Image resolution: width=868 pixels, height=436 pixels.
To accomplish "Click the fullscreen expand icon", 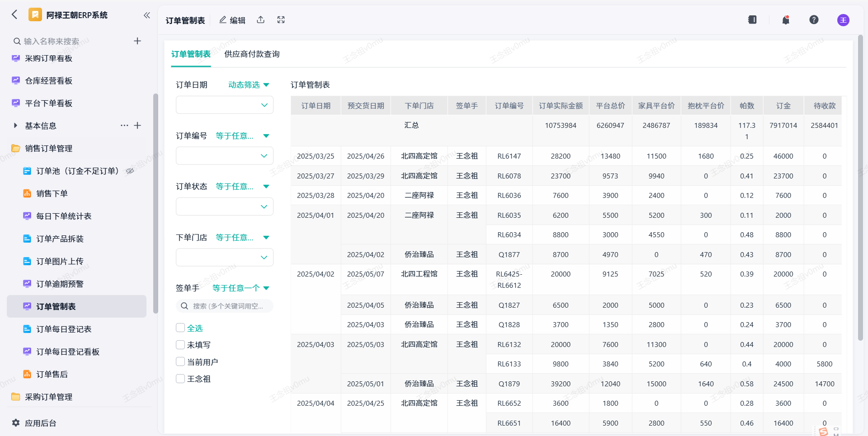I will tap(281, 20).
